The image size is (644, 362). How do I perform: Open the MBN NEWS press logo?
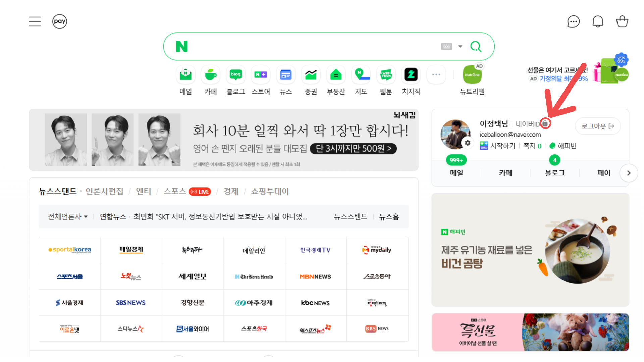pos(315,276)
